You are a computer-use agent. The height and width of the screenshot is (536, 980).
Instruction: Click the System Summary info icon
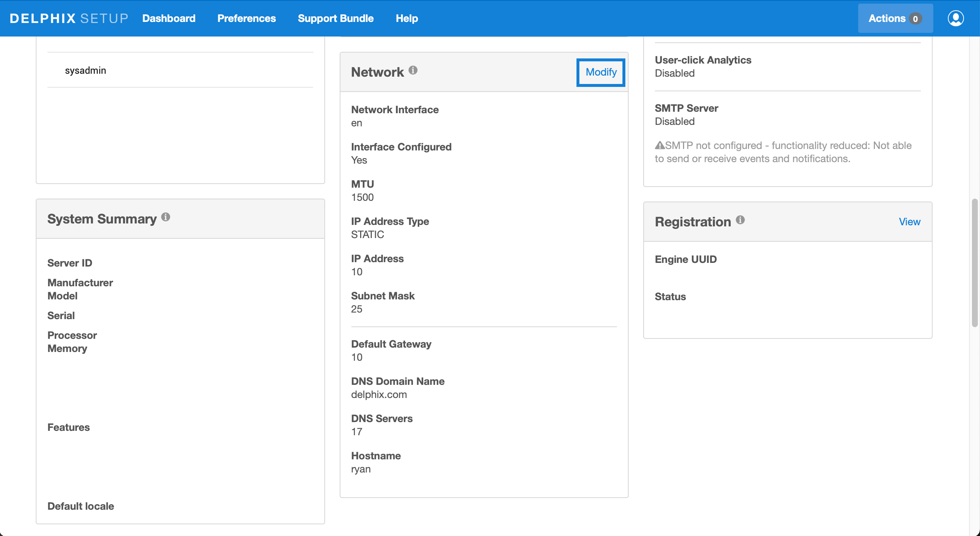(166, 217)
